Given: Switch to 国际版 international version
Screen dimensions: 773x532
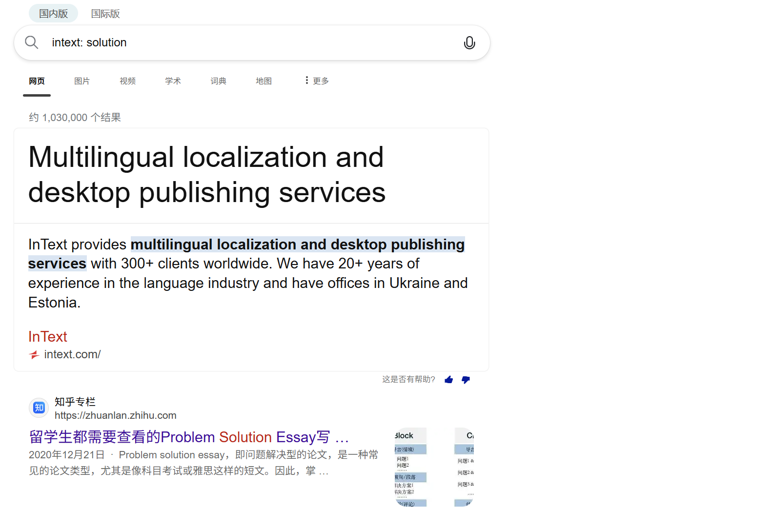Looking at the screenshot, I should point(105,14).
